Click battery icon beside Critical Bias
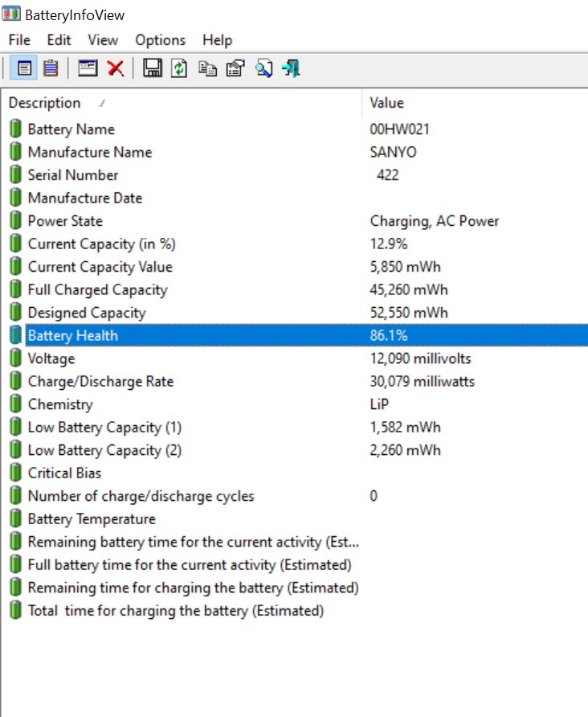 (x=15, y=473)
